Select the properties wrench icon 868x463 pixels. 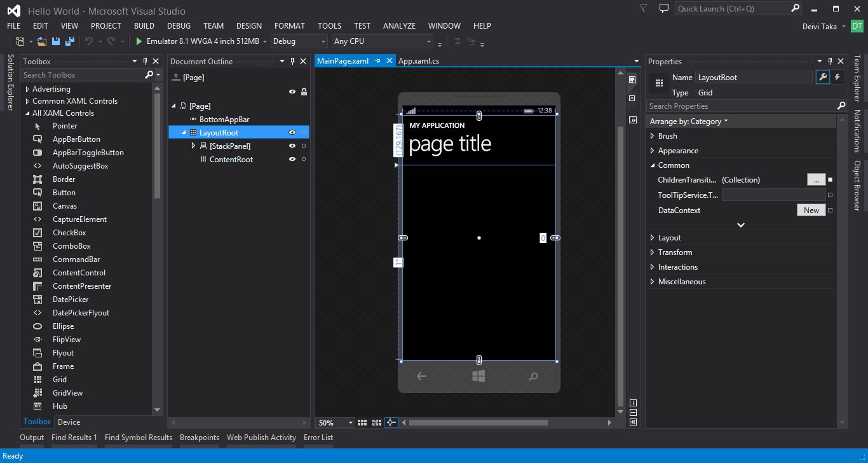click(x=823, y=77)
